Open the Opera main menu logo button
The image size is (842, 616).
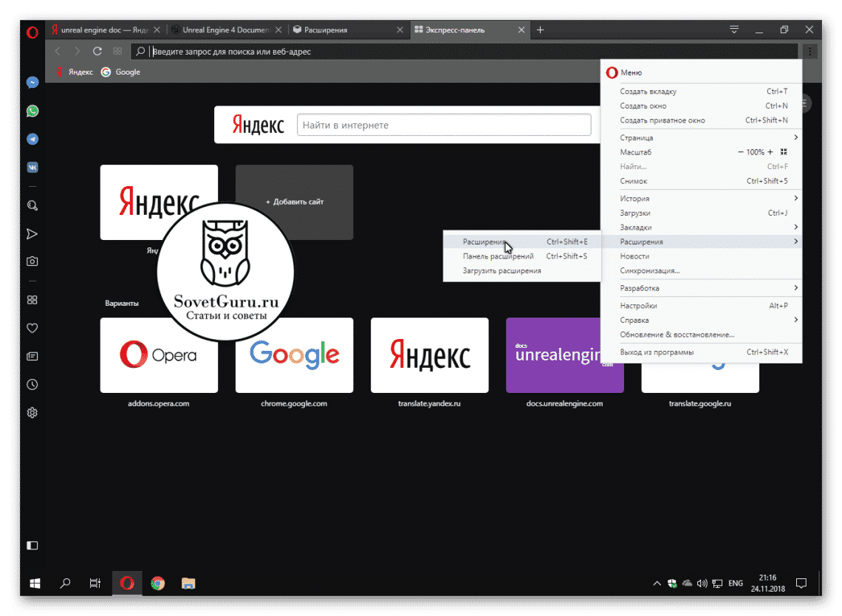coord(32,32)
